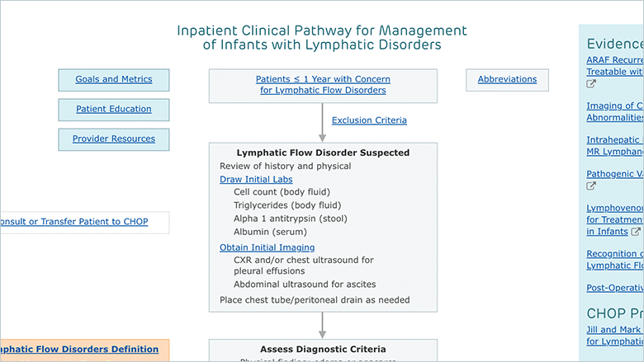Open the Imaging of C... Abnormalities link
Image resolution: width=644 pixels, height=362 pixels.
[x=615, y=111]
